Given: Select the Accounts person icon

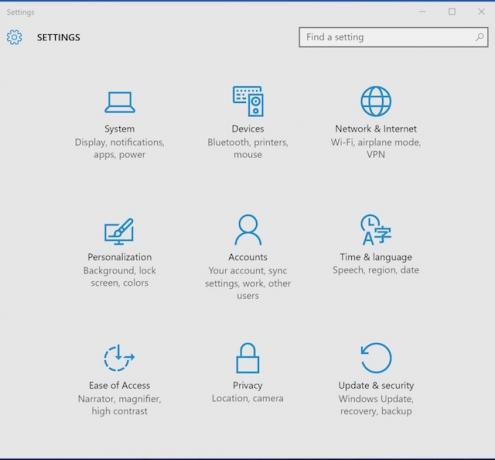Looking at the screenshot, I should (x=248, y=230).
